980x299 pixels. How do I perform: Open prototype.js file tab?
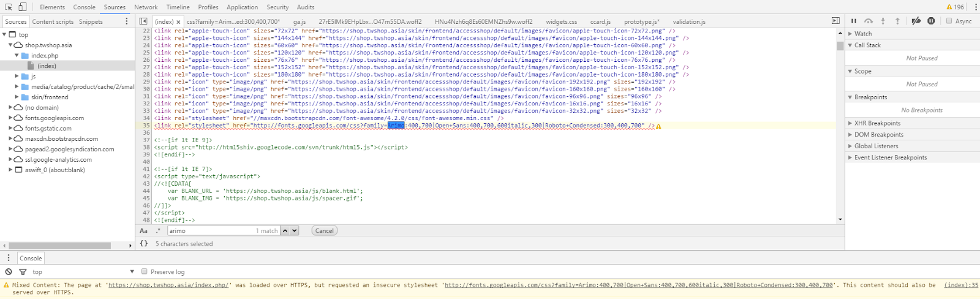click(642, 22)
